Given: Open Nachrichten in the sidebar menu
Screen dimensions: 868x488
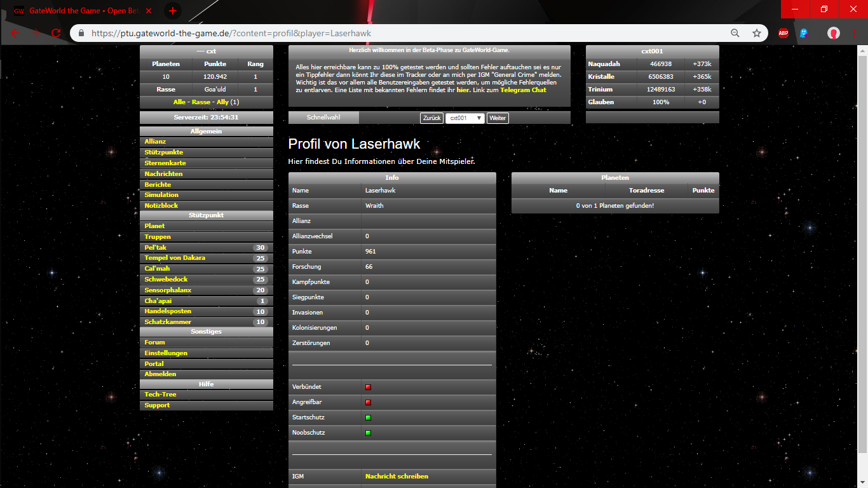Looking at the screenshot, I should pos(163,173).
